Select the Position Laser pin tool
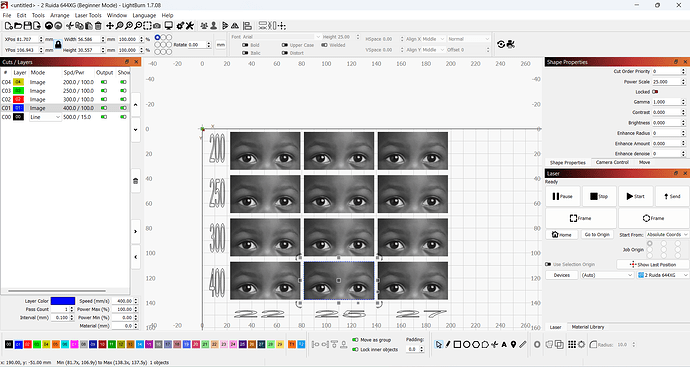Screen dimensions: 690x367 click(x=513, y=345)
